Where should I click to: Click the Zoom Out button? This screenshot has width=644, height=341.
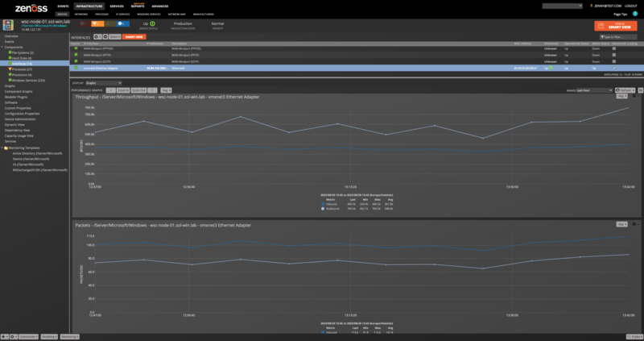tap(138, 90)
